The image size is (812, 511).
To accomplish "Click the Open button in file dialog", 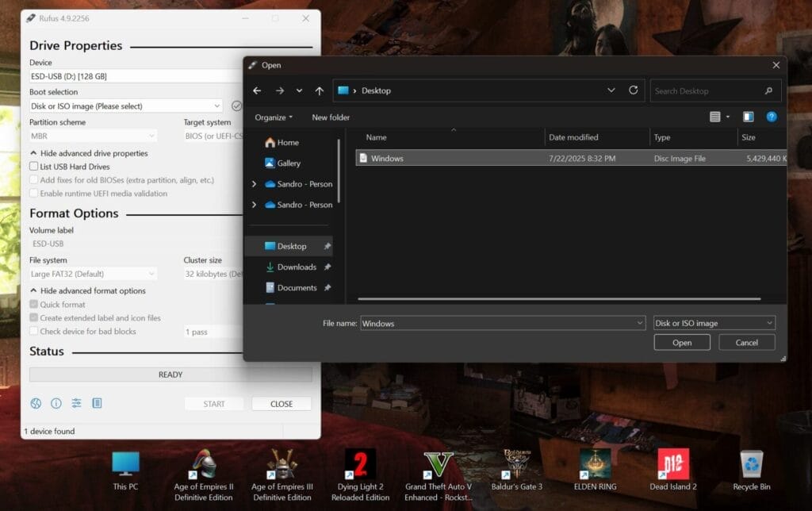I will [x=682, y=343].
